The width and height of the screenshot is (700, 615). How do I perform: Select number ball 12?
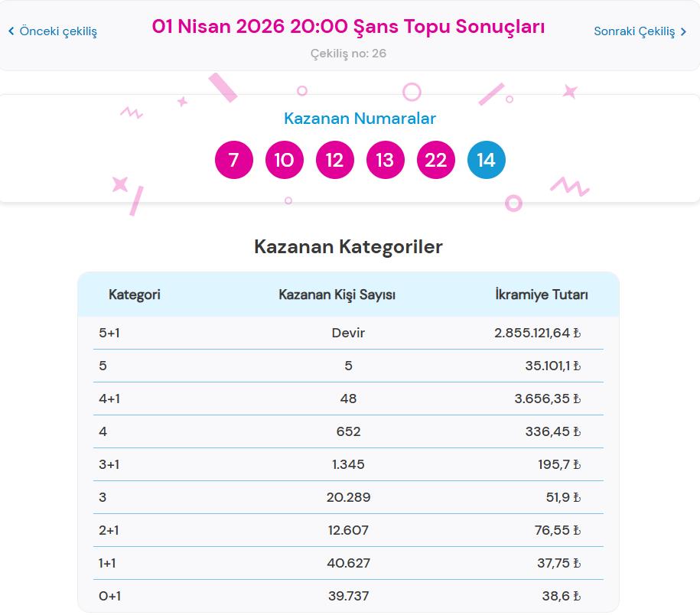334,160
